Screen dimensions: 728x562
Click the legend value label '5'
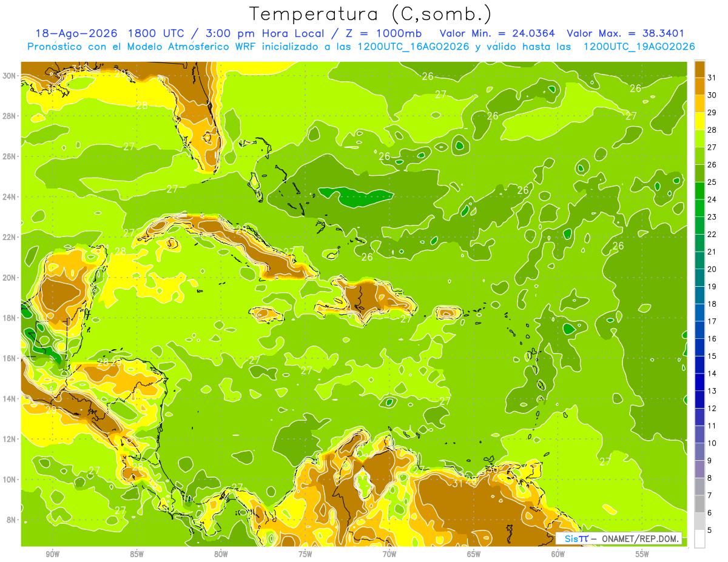[710, 530]
